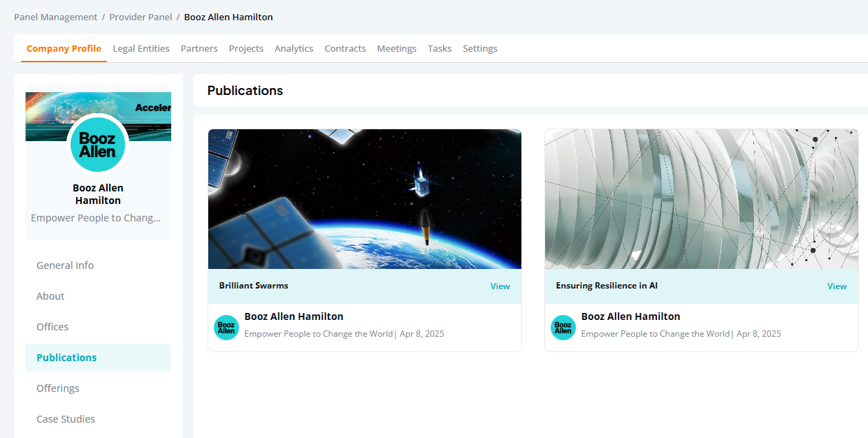Screen dimensions: 868x438
Task: Click Provider Panel breadcrumb link
Action: tap(140, 17)
